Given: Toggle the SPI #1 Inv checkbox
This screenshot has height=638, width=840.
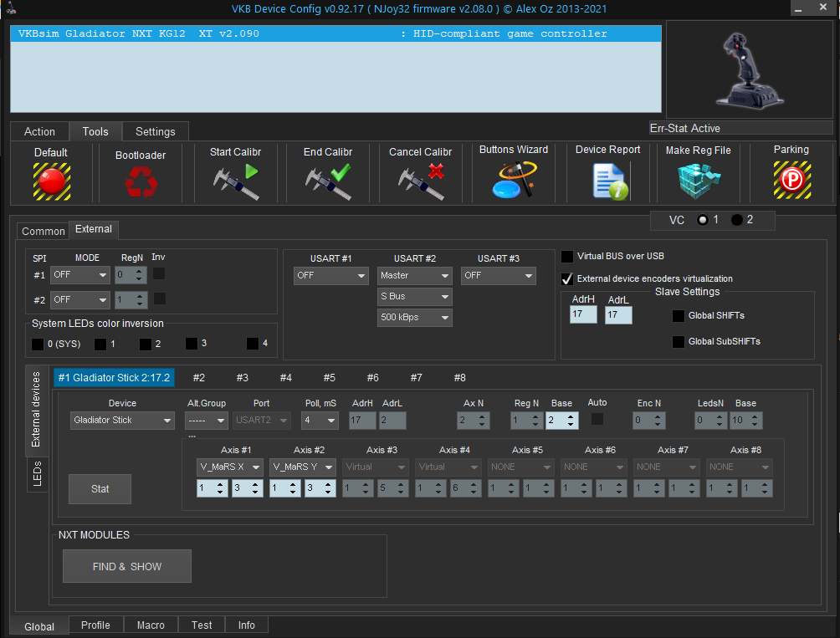Looking at the screenshot, I should tap(159, 274).
